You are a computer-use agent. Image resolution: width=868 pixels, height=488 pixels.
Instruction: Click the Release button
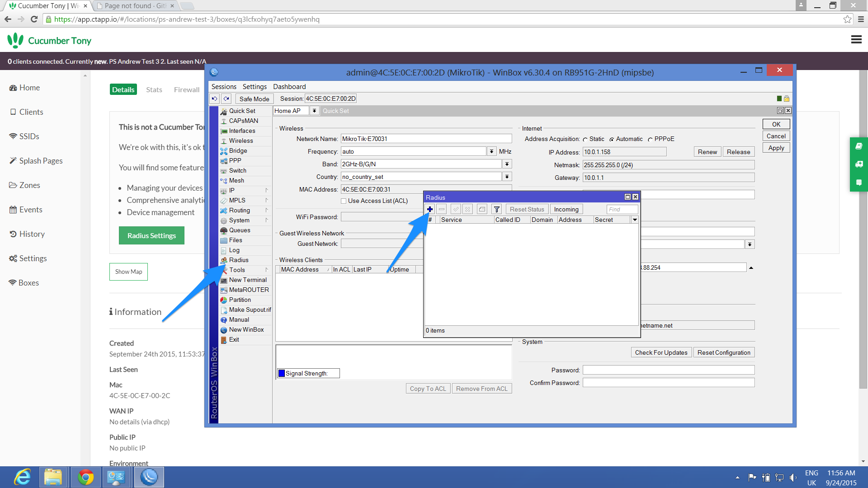738,152
